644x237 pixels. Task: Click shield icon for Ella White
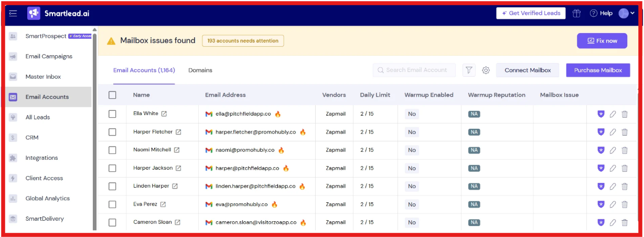(601, 114)
